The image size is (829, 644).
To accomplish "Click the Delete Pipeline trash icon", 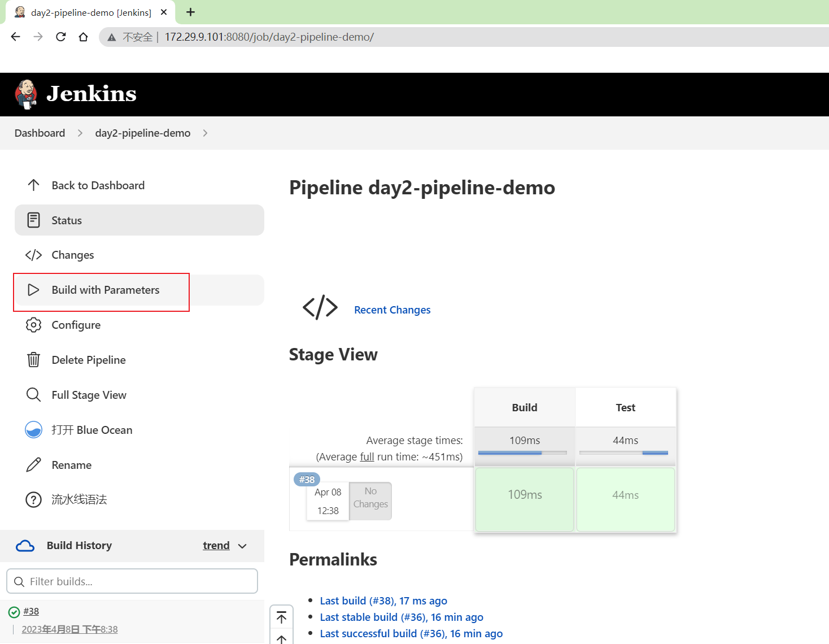I will coord(33,360).
